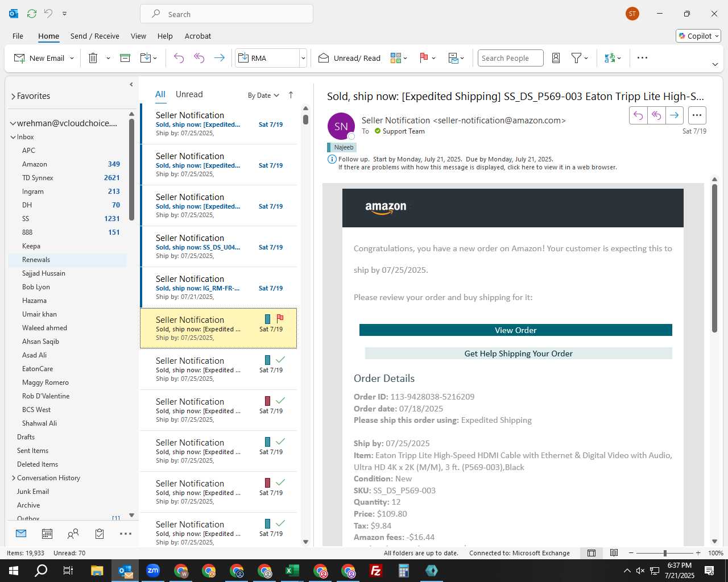Click Reply icon in reading pane header
728x582 pixels.
[x=638, y=115]
